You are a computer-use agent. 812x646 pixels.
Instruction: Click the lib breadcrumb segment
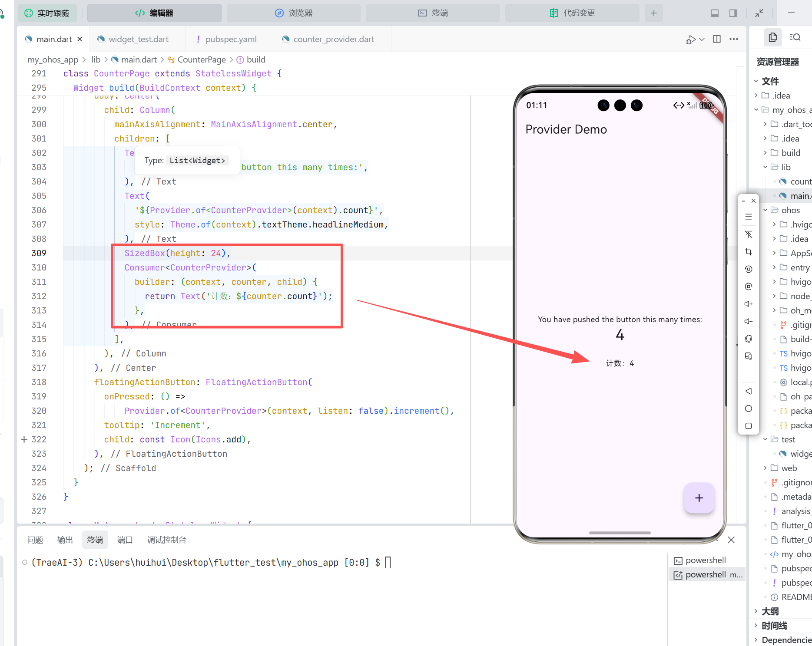pyautogui.click(x=96, y=59)
